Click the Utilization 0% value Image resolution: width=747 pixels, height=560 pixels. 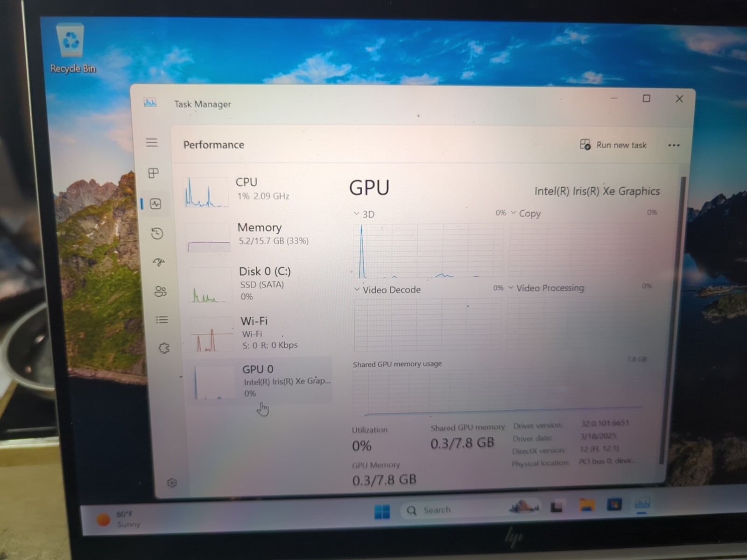coord(362,446)
